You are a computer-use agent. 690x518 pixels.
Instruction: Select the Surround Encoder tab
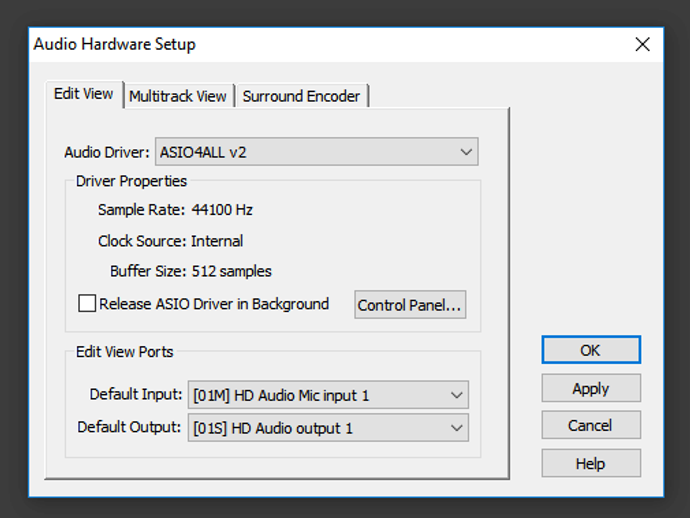301,96
